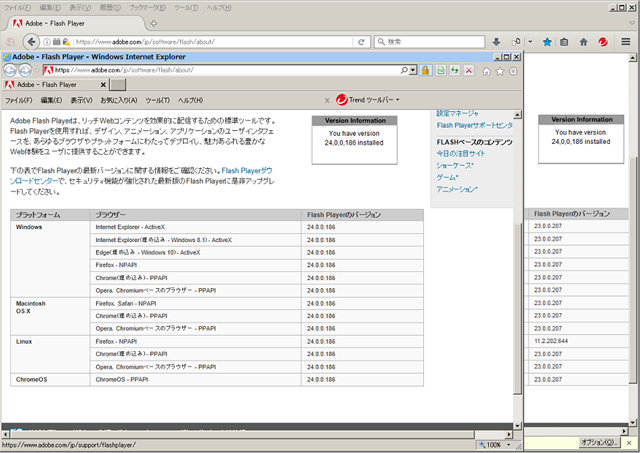Open new tab plus in Firefox
Image resolution: width=640 pixels, height=453 pixels.
(x=153, y=24)
